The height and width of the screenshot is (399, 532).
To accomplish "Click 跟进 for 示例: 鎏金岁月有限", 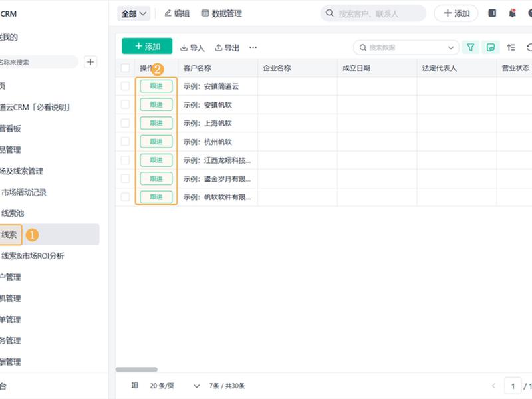I will 156,178.
